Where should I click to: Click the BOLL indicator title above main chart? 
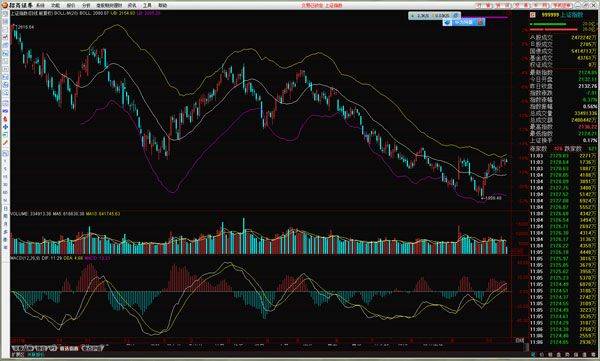(65, 13)
